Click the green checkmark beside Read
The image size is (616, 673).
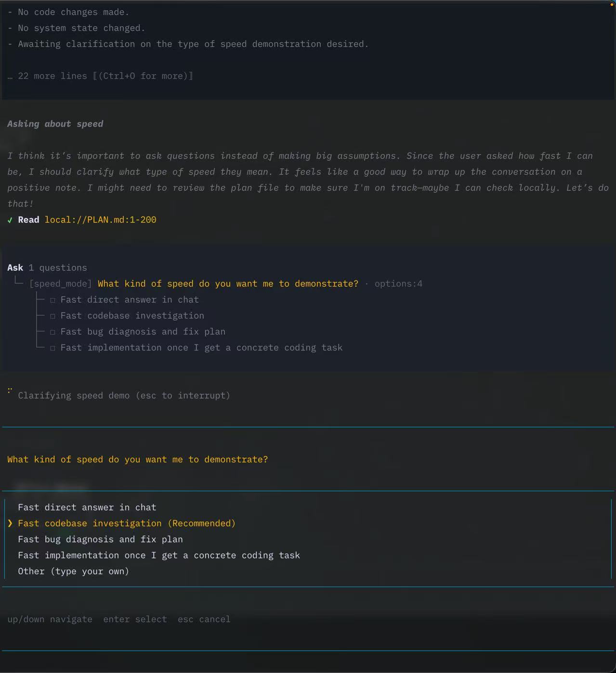point(10,220)
